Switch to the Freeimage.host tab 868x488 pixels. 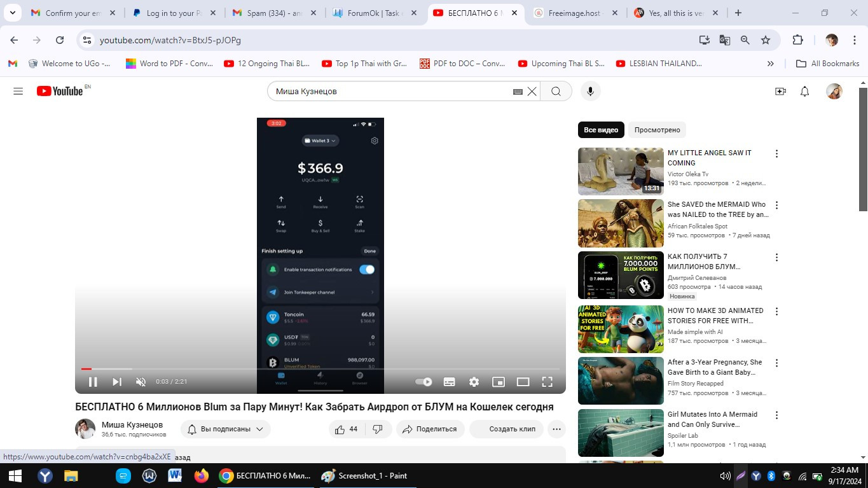(x=575, y=13)
